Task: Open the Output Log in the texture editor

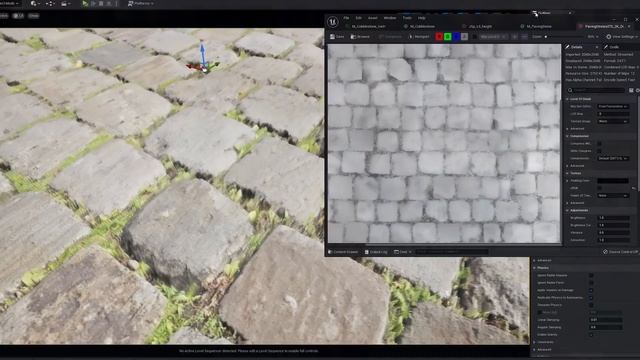Action: coord(376,252)
